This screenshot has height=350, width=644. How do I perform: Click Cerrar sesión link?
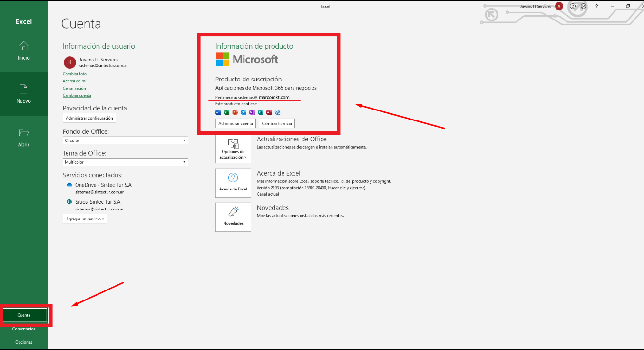(x=74, y=88)
